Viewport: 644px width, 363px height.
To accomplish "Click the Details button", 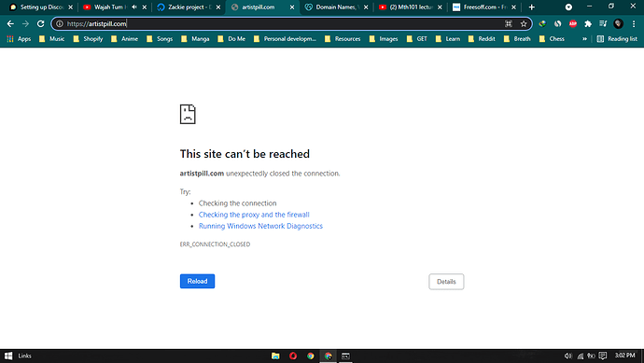I will pyautogui.click(x=446, y=282).
